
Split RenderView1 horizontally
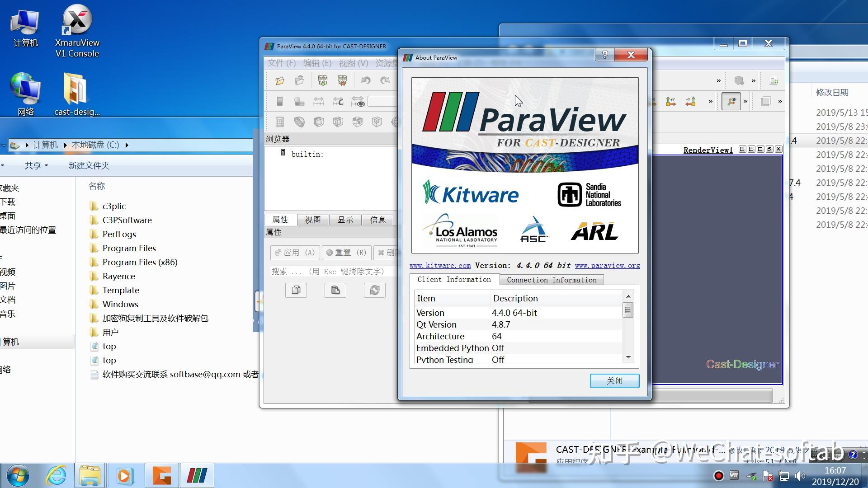742,149
